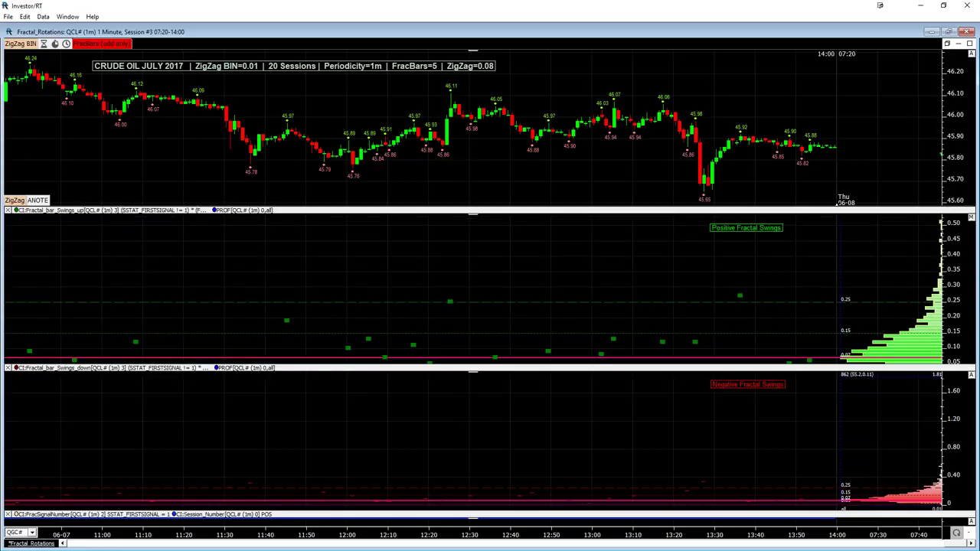Image resolution: width=980 pixels, height=551 pixels.
Task: Click the Positive Fractal Swings label
Action: coord(746,227)
